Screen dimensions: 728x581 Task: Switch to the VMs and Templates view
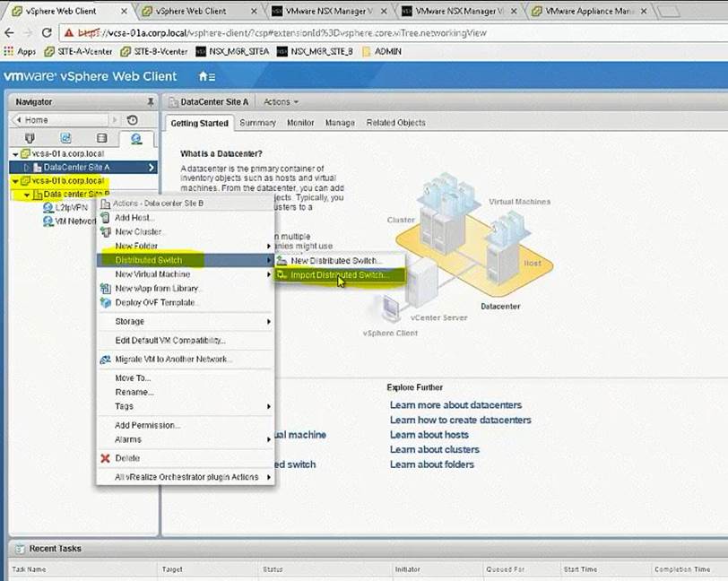(65, 138)
